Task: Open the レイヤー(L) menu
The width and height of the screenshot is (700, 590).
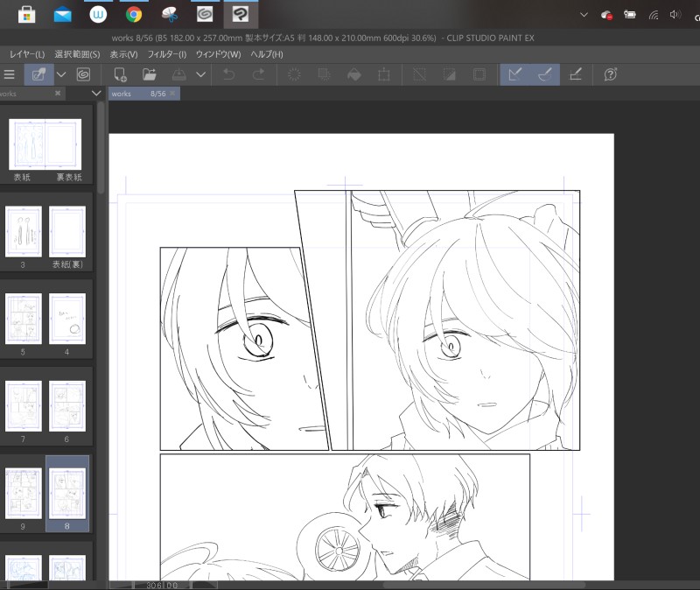Action: tap(27, 54)
